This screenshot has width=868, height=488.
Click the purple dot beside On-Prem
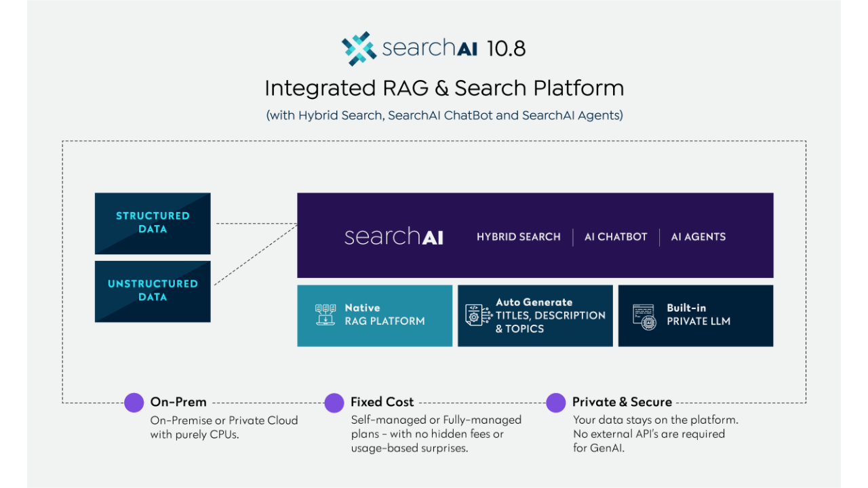[134, 403]
